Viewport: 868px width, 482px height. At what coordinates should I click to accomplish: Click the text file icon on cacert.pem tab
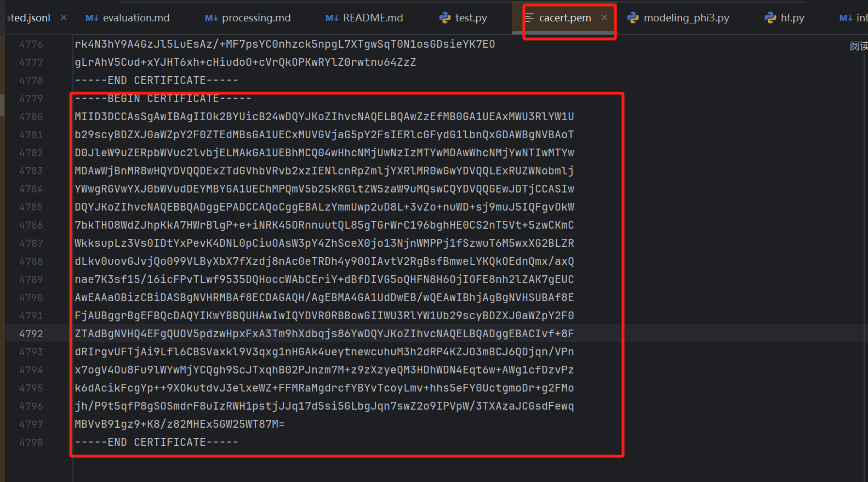click(x=529, y=18)
